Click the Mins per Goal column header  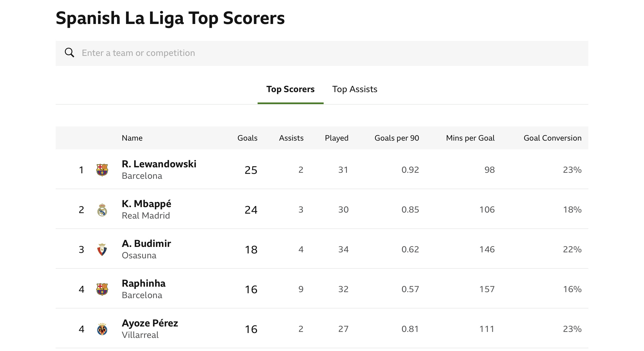click(x=470, y=138)
